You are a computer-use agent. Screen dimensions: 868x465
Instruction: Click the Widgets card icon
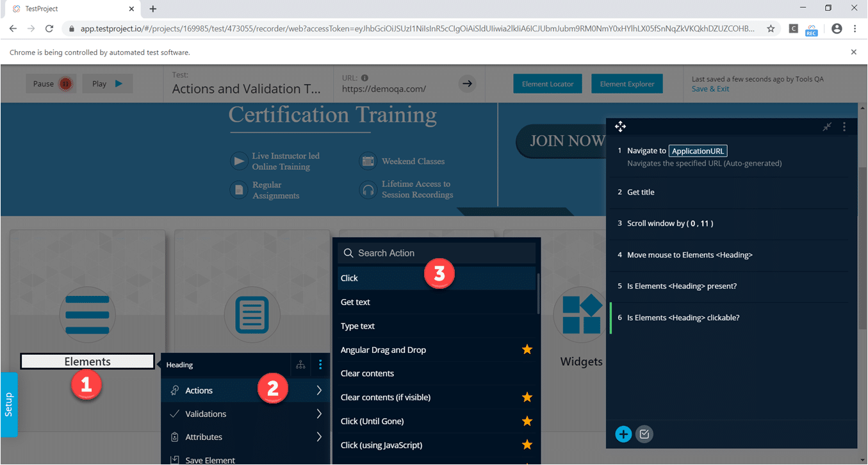[582, 314]
